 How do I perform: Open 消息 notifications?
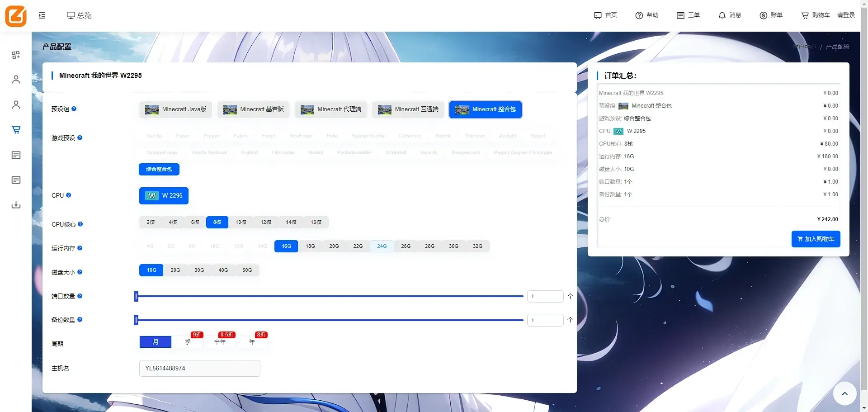click(730, 15)
